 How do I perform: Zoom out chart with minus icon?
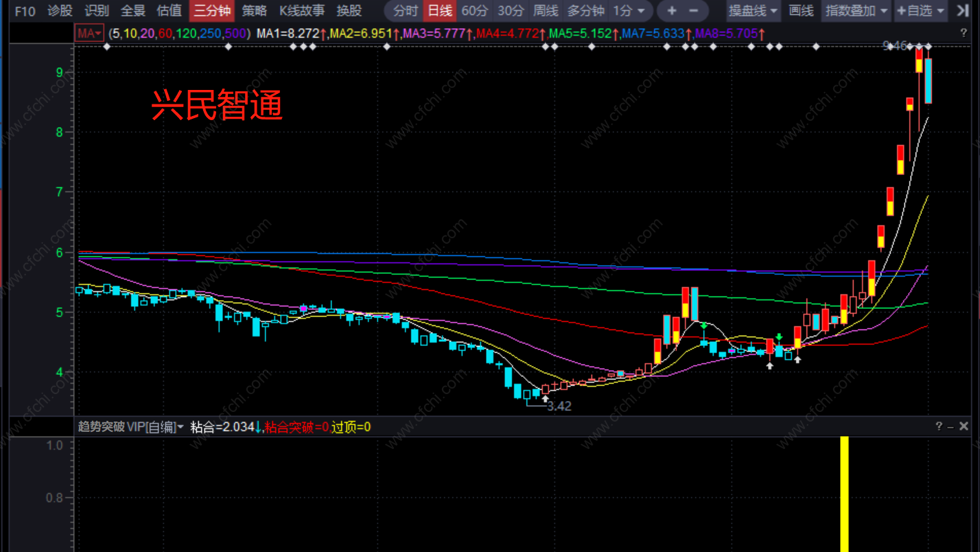click(x=694, y=11)
